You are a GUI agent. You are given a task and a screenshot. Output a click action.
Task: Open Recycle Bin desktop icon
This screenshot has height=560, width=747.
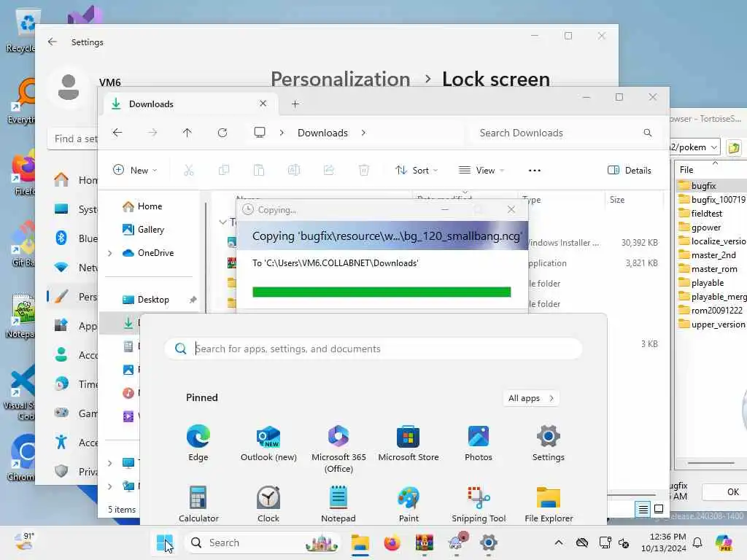tap(23, 31)
